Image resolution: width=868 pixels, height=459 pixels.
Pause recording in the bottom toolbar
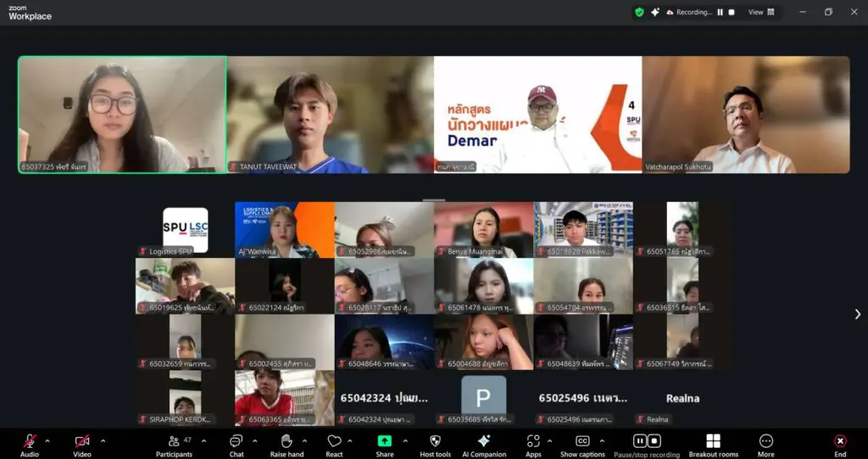[x=640, y=441]
